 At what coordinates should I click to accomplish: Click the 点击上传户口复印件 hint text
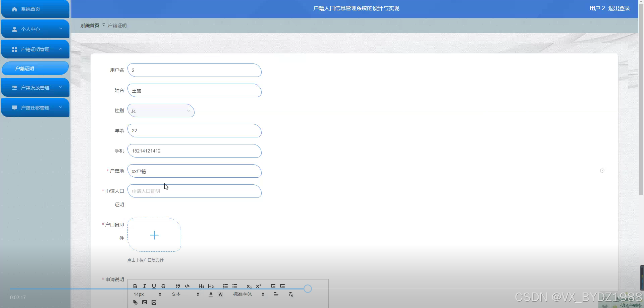coord(146,260)
